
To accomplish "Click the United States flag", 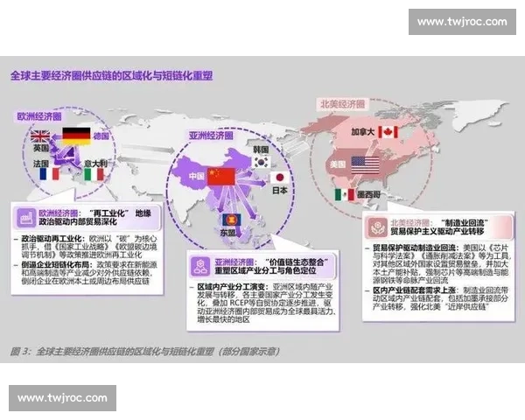I will (x=365, y=165).
